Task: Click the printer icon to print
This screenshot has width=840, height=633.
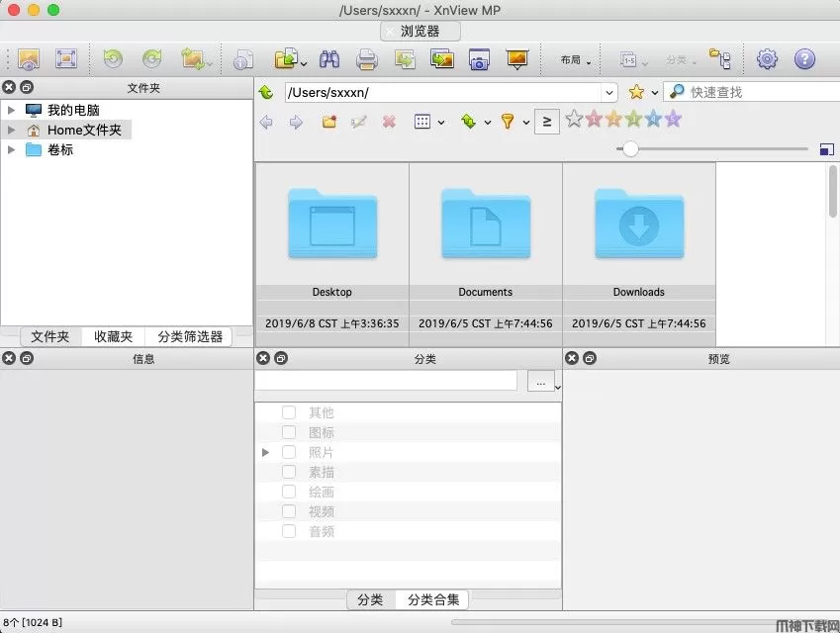Action: tap(367, 59)
